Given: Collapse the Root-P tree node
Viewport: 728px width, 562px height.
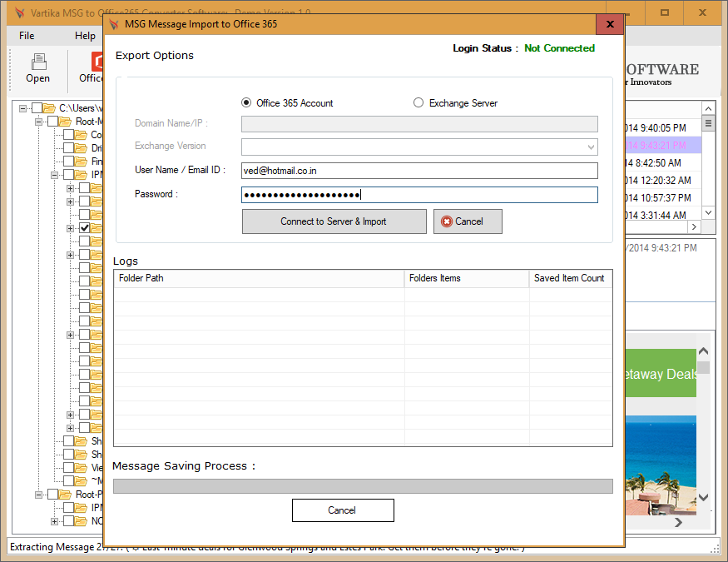Looking at the screenshot, I should tap(39, 495).
